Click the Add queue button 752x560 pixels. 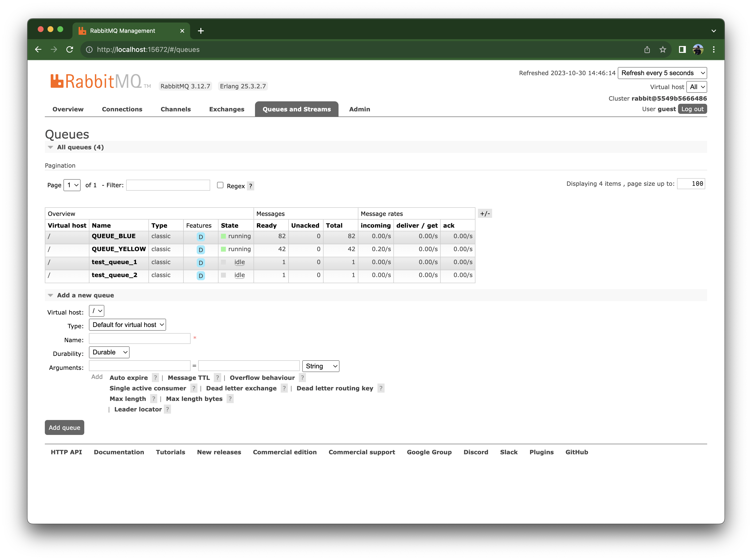[x=64, y=428]
